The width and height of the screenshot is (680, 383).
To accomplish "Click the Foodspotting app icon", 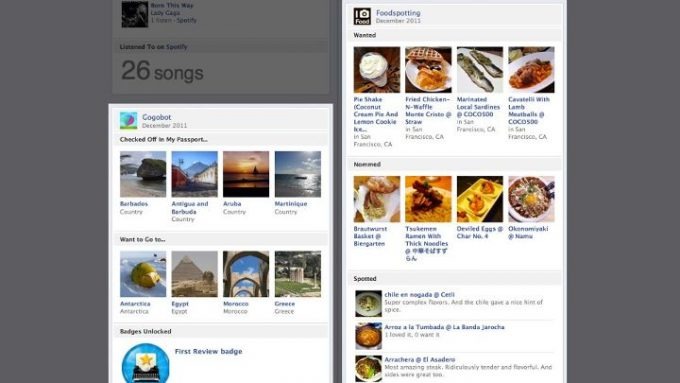I will 362,16.
